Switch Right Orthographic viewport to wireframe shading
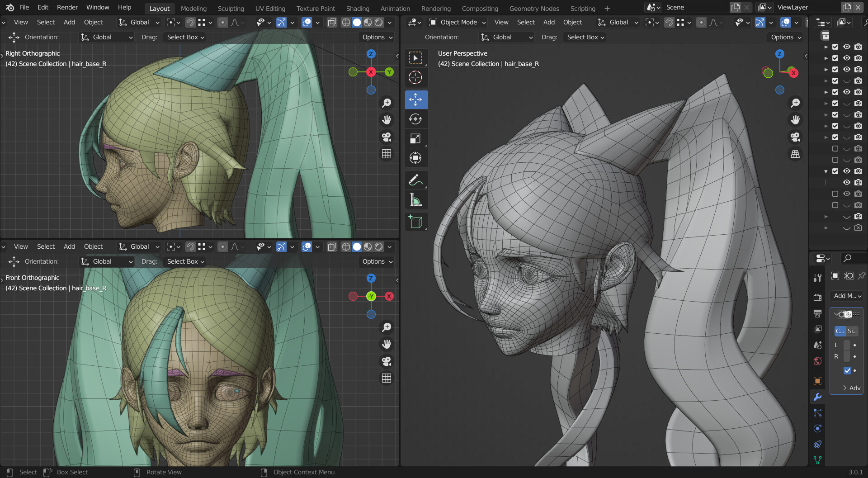 coord(346,22)
